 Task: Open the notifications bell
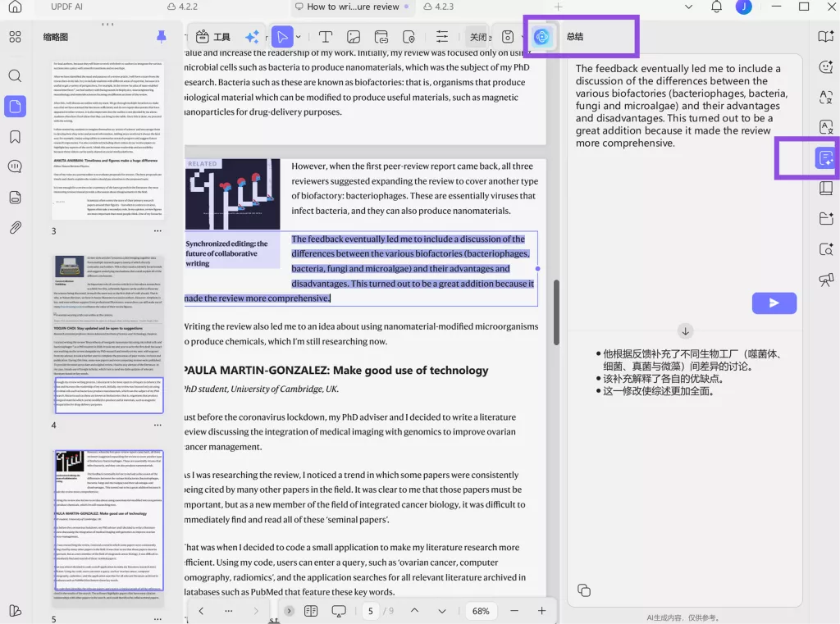(x=716, y=7)
